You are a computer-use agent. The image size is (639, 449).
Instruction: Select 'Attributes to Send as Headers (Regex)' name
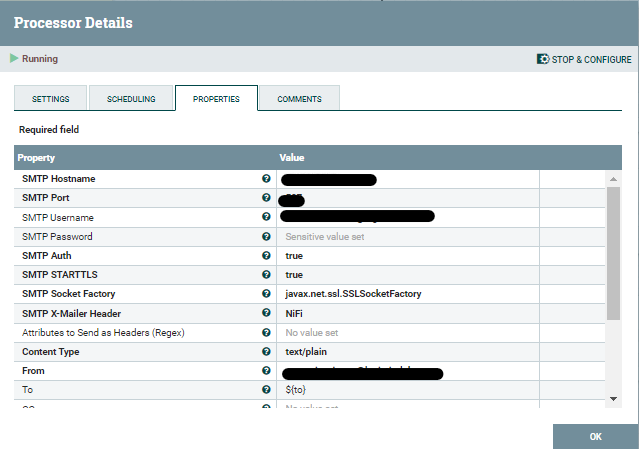point(103,333)
